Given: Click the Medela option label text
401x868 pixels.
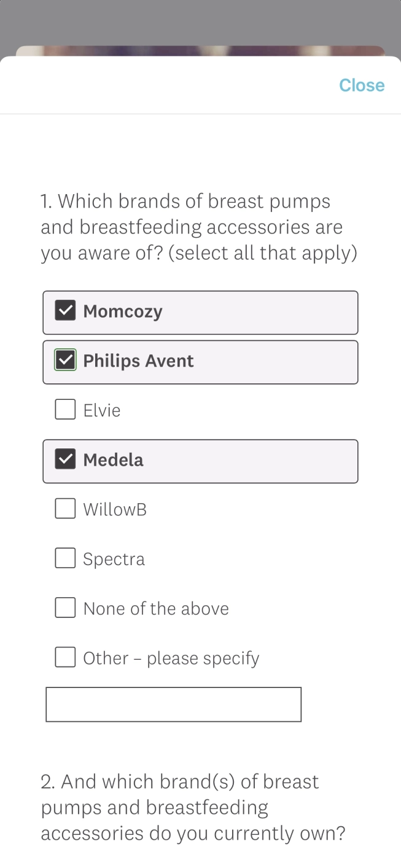Looking at the screenshot, I should [113, 460].
